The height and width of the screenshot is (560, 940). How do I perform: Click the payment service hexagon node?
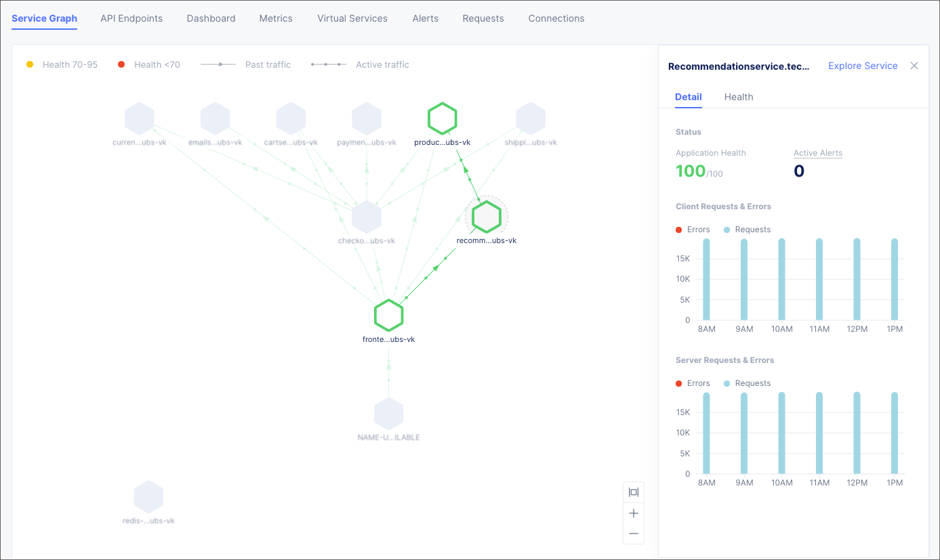click(x=367, y=119)
